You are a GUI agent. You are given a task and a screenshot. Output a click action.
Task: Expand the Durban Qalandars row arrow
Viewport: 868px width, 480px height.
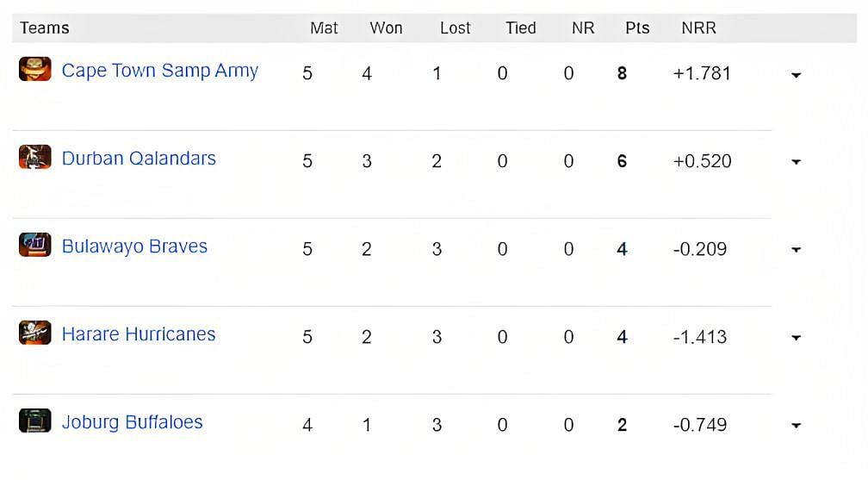click(x=796, y=162)
